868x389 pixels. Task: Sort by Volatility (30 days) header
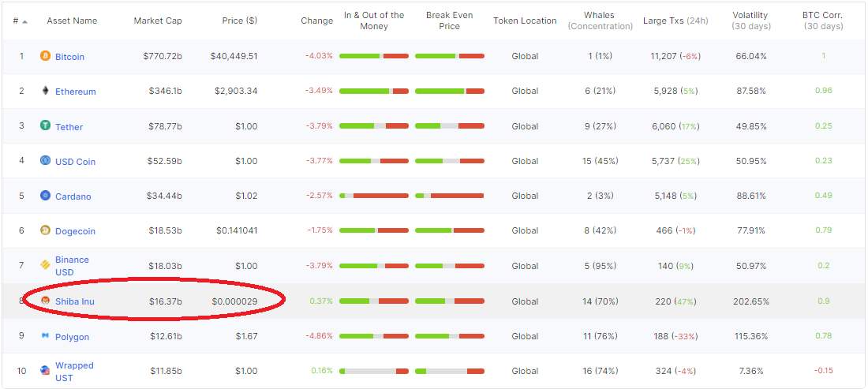coord(751,21)
